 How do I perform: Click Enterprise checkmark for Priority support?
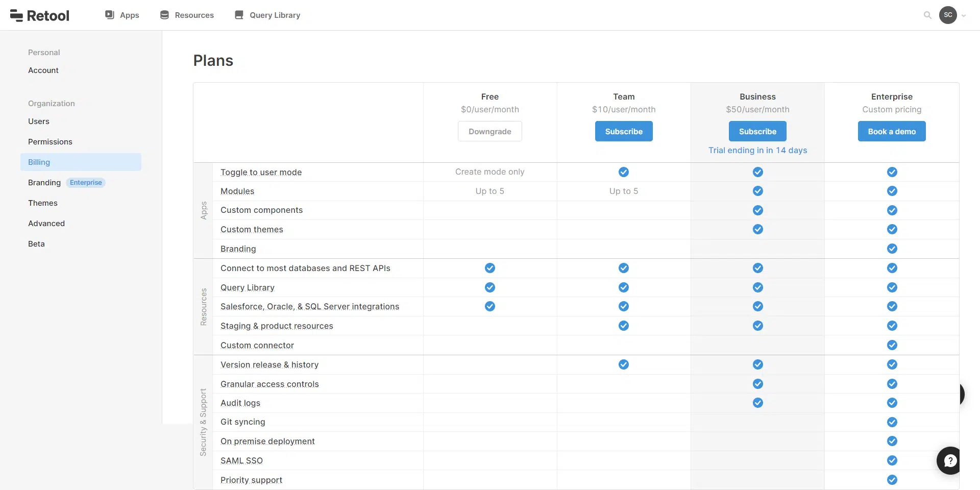[892, 480]
